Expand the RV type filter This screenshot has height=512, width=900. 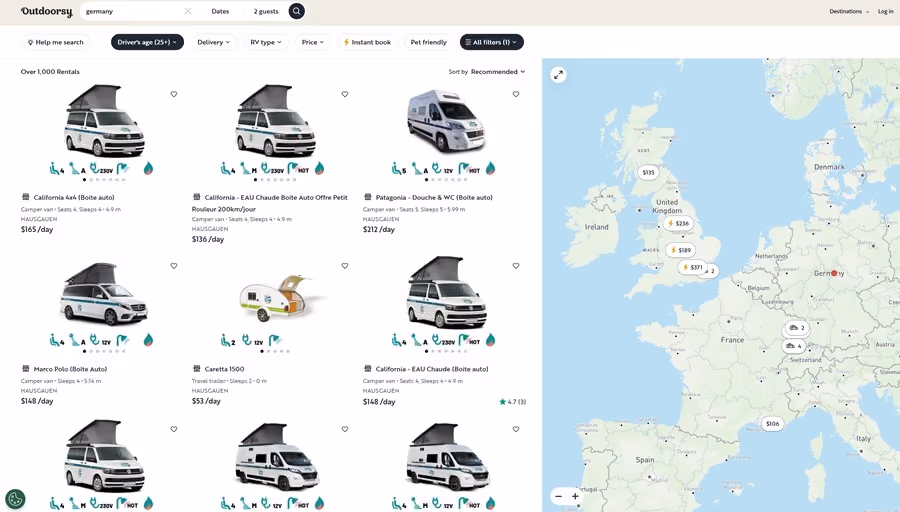(x=266, y=42)
